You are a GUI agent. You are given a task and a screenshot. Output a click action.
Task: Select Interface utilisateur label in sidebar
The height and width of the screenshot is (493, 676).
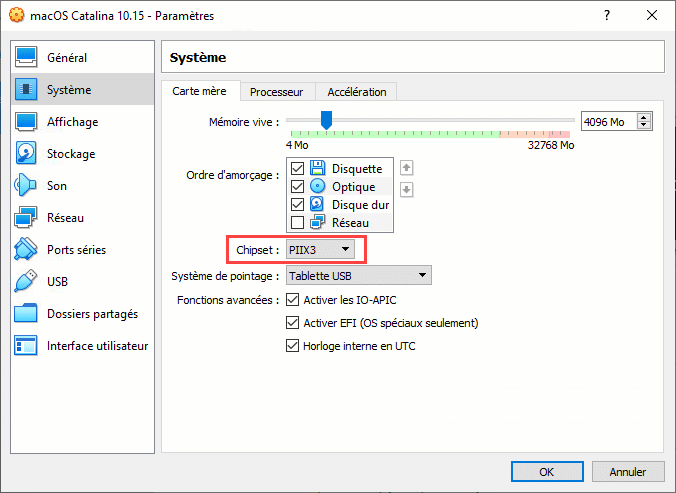coord(97,346)
